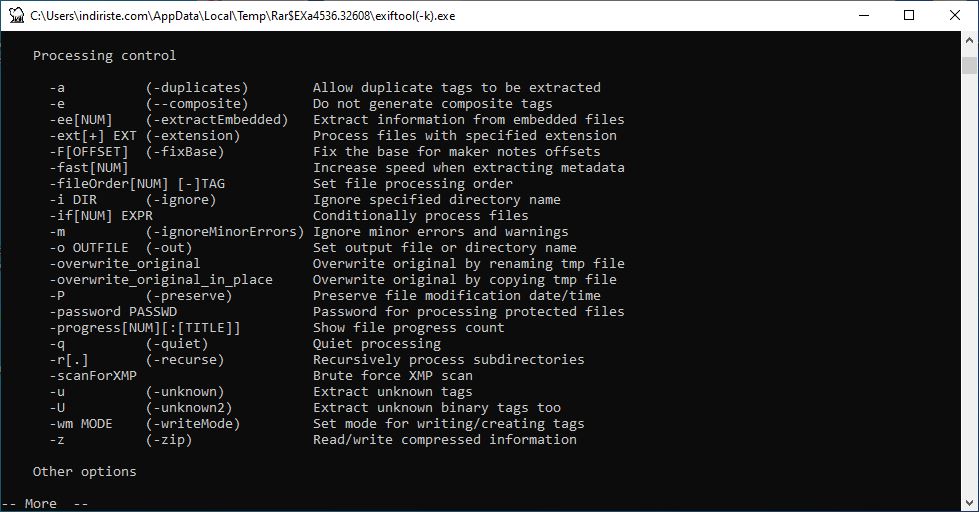Click the scrollbar up arrow
Image resolution: width=979 pixels, height=512 pixels.
point(969,39)
